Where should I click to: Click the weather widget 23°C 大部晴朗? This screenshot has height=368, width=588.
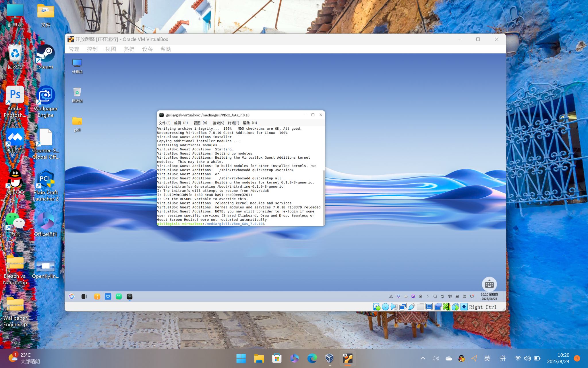(24, 358)
